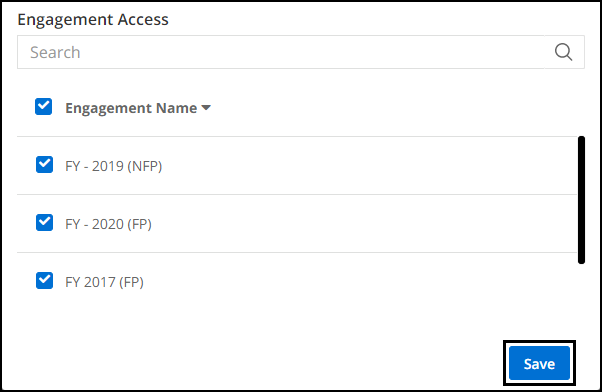Click the Engagement Access heading
Image resolution: width=602 pixels, height=392 pixels.
93,20
